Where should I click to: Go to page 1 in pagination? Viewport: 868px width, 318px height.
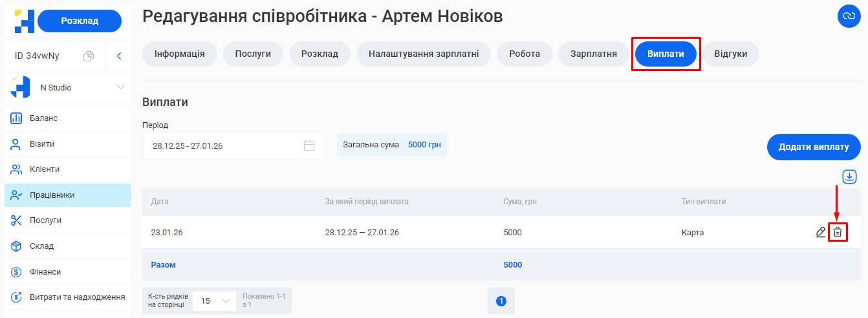501,301
